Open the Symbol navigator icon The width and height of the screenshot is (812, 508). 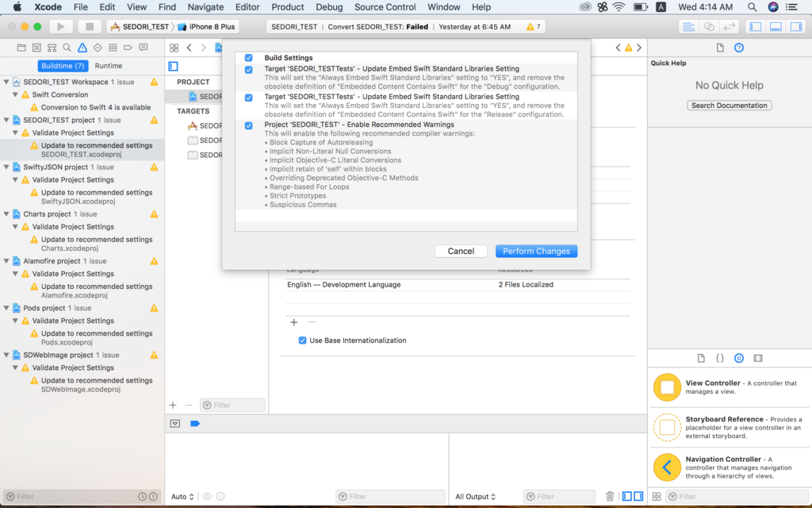(x=52, y=48)
